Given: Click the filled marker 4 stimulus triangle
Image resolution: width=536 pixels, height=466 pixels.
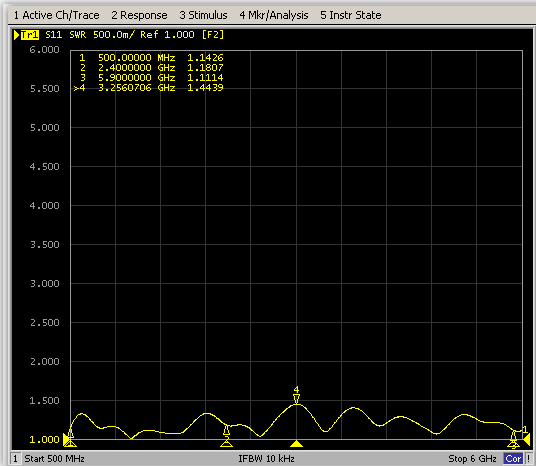Looking at the screenshot, I should tap(296, 444).
